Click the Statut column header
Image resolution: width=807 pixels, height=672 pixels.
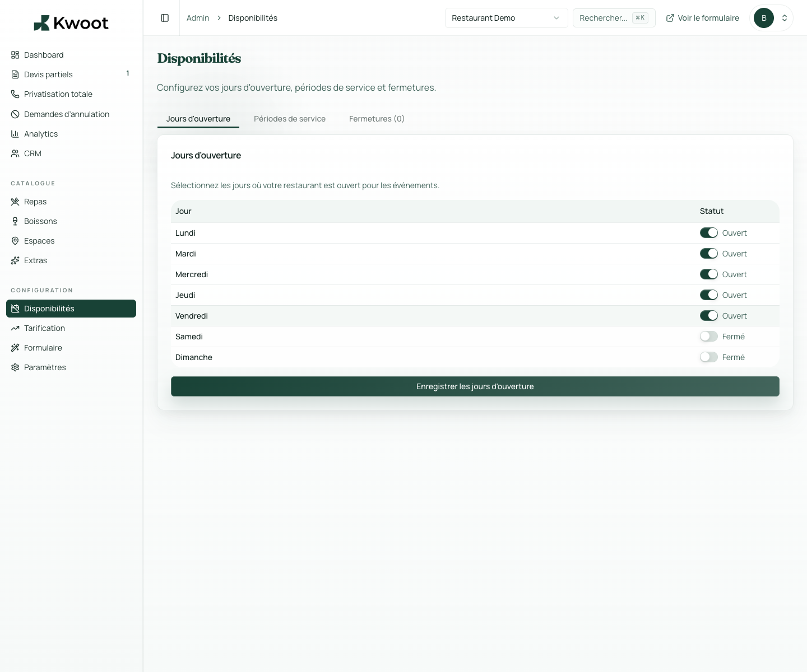[712, 211]
